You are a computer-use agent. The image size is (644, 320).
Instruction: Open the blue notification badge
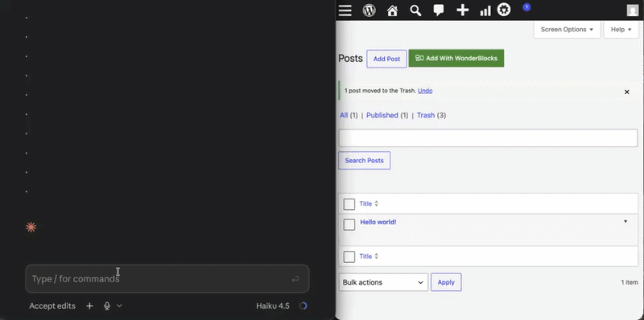coord(526,7)
